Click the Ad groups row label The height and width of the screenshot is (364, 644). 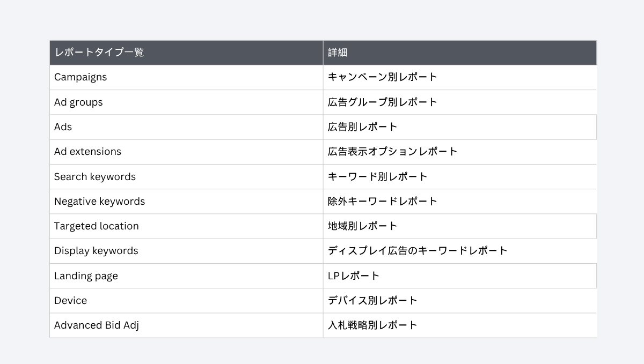(186, 102)
